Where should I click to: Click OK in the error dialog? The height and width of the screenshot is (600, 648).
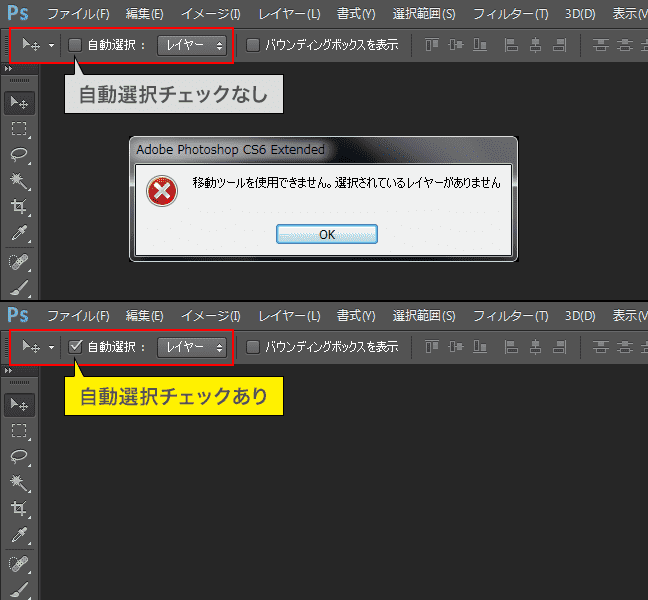pos(326,234)
